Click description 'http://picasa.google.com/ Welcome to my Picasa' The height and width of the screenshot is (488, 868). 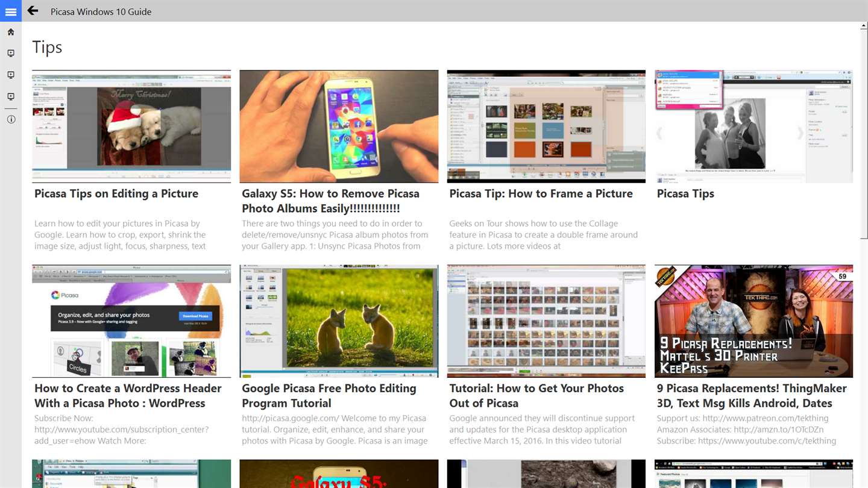(335, 430)
